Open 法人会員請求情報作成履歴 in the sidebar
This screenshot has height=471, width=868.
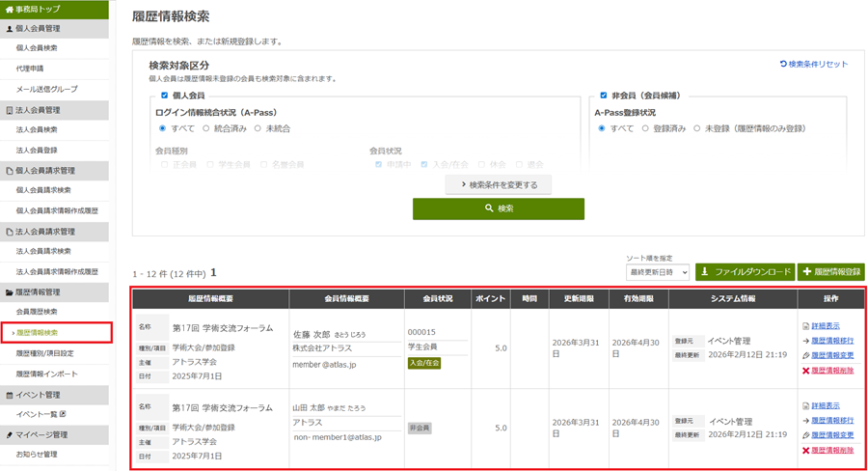(57, 271)
